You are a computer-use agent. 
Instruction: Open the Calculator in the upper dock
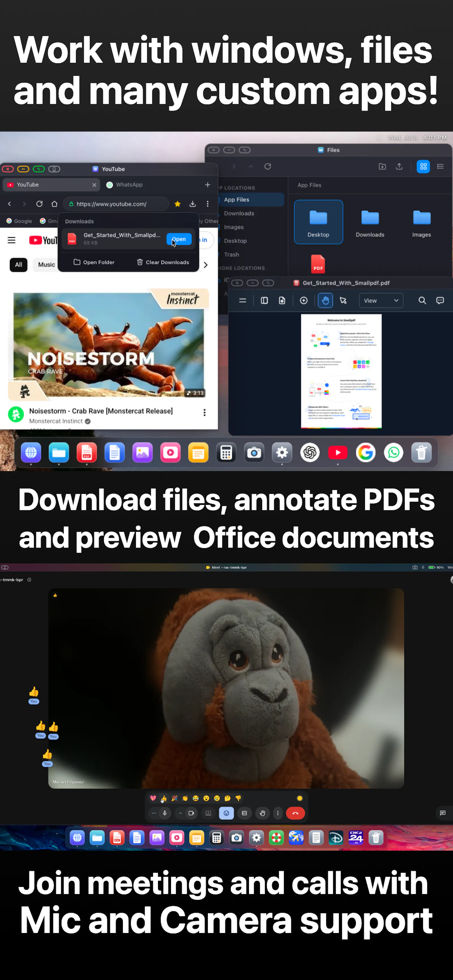point(226,453)
